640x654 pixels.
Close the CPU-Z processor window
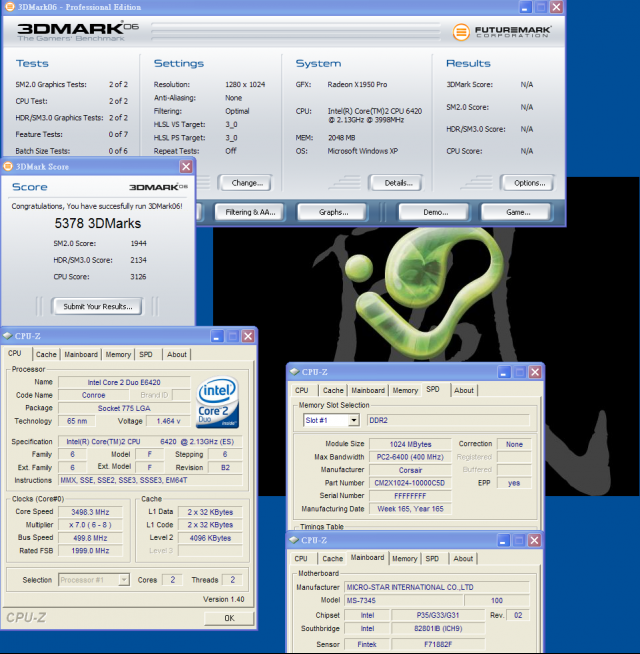tap(248, 336)
